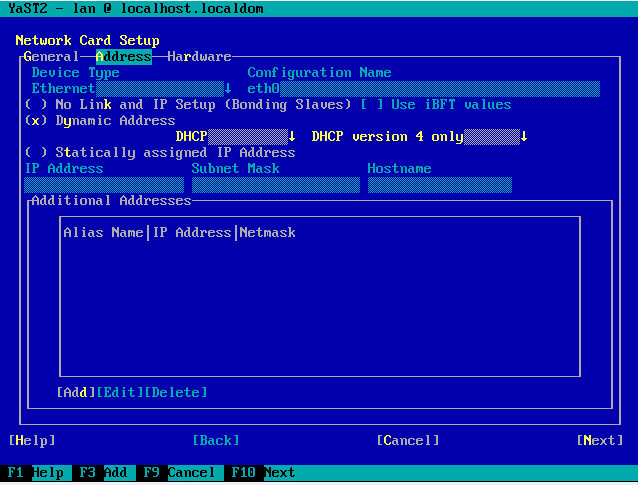Click the Configuration Name eth0 field
This screenshot has width=638, height=485.
(x=424, y=88)
